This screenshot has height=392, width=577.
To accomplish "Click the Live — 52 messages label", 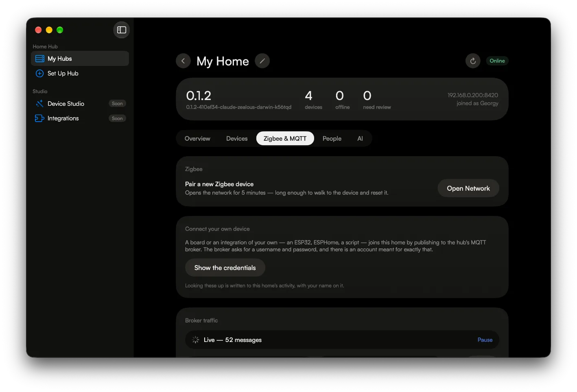I will coord(233,340).
